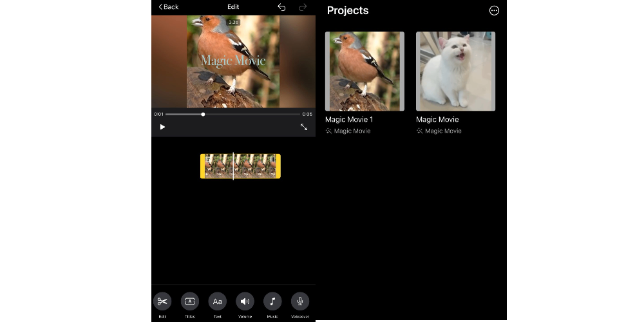Expand the preview to fullscreen

coord(304,127)
